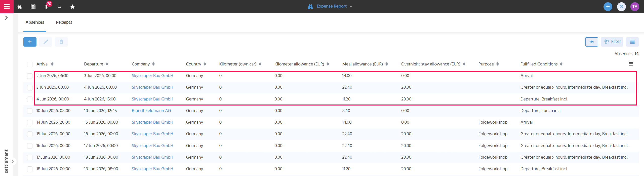Select the 18 Jun 2026, 00:00 row checkbox
644x176 pixels.
point(30,169)
